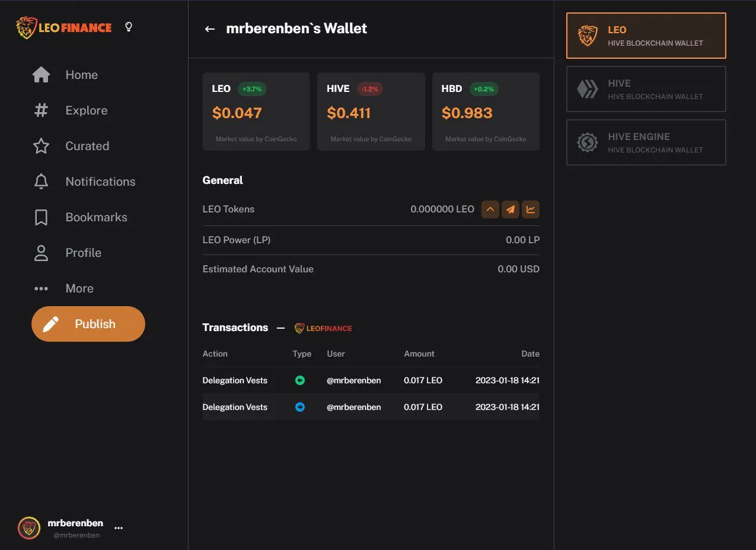The width and height of the screenshot is (756, 550).
Task: Click the mrberenben avatar at bottom left
Action: coord(29,527)
